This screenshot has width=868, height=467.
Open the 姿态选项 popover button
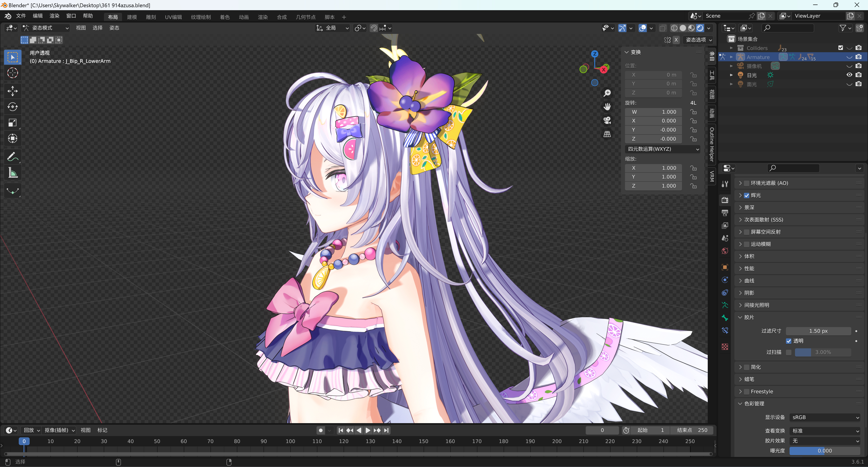(x=699, y=40)
